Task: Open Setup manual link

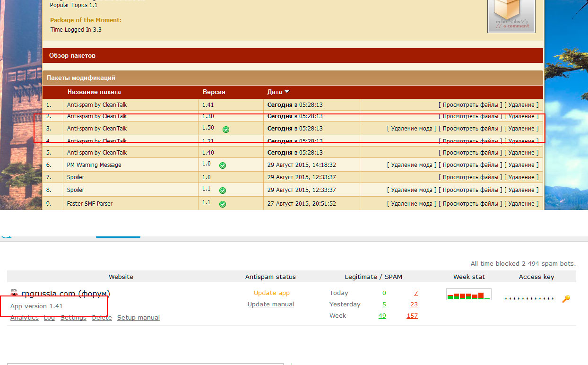Action: (138, 317)
